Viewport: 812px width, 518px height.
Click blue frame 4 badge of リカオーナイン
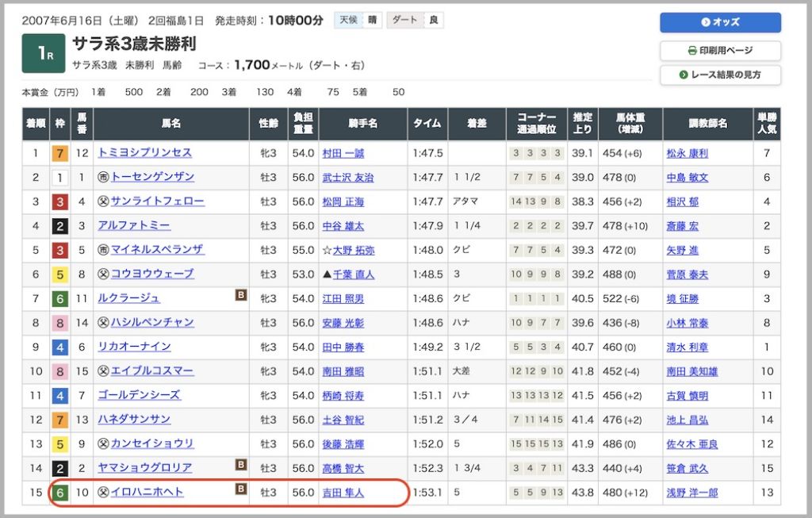60,347
